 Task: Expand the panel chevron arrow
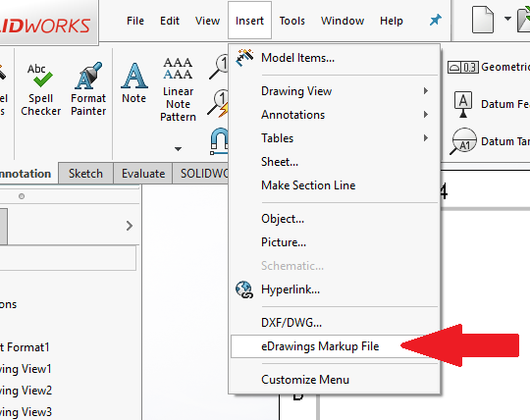pos(130,226)
